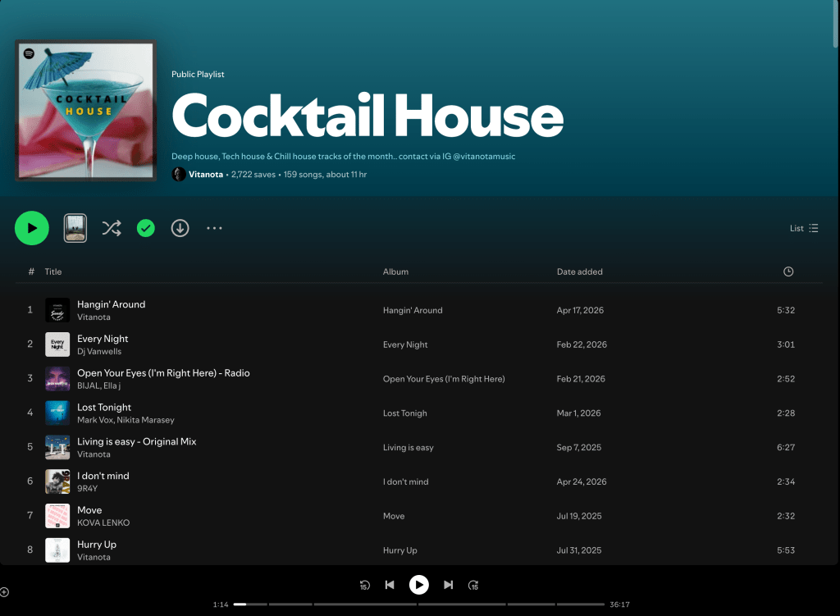Open the Vitanota creator profile link
This screenshot has width=840, height=616.
[x=206, y=175]
